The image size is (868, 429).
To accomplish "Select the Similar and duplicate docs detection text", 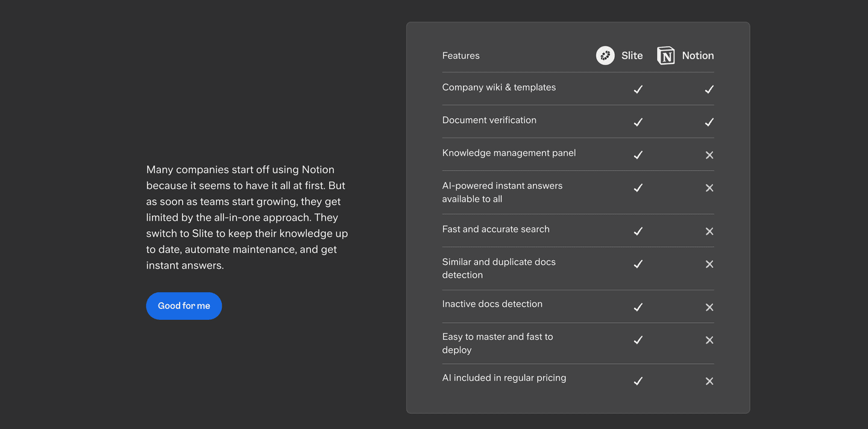I will click(499, 268).
